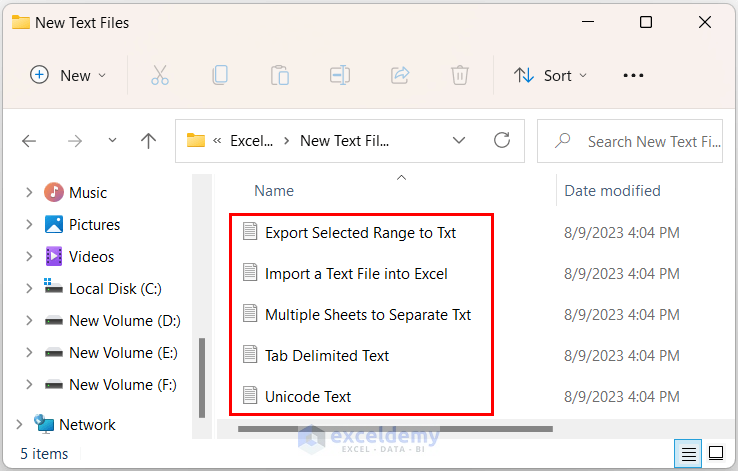Select the Unicode Text file
This screenshot has width=738, height=471.
(x=308, y=396)
